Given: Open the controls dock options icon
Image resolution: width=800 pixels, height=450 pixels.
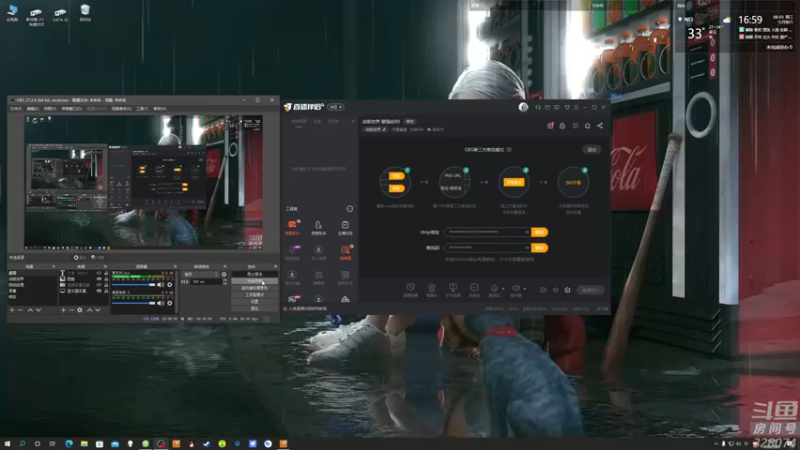Looking at the screenshot, I should [x=275, y=266].
